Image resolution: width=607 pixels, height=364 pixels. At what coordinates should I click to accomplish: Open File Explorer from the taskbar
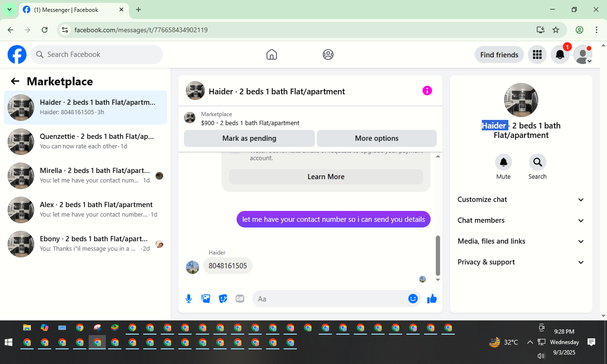click(x=27, y=328)
